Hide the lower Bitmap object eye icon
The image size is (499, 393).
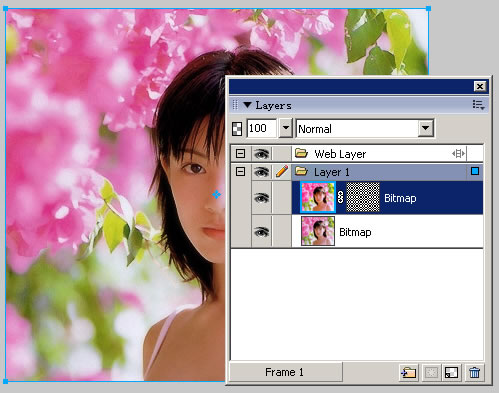click(261, 232)
